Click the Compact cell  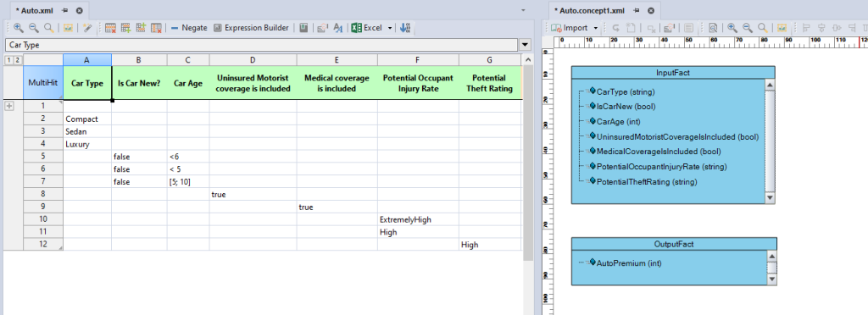click(x=87, y=119)
